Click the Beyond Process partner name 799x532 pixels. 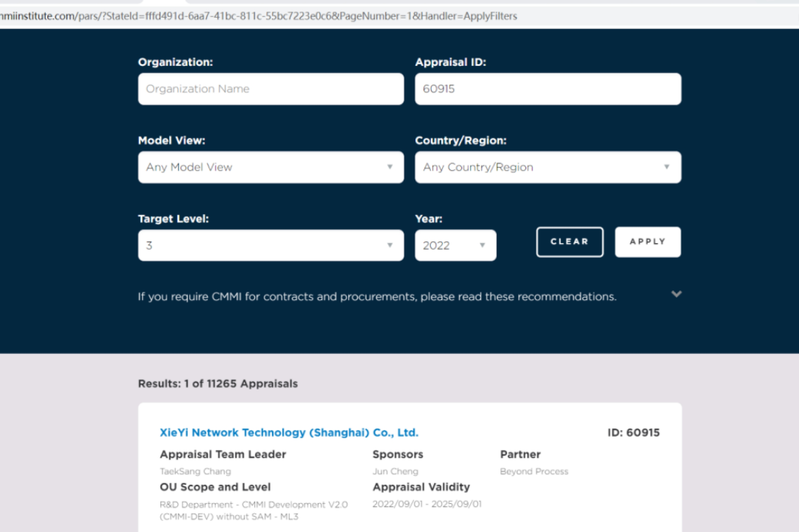tap(534, 471)
